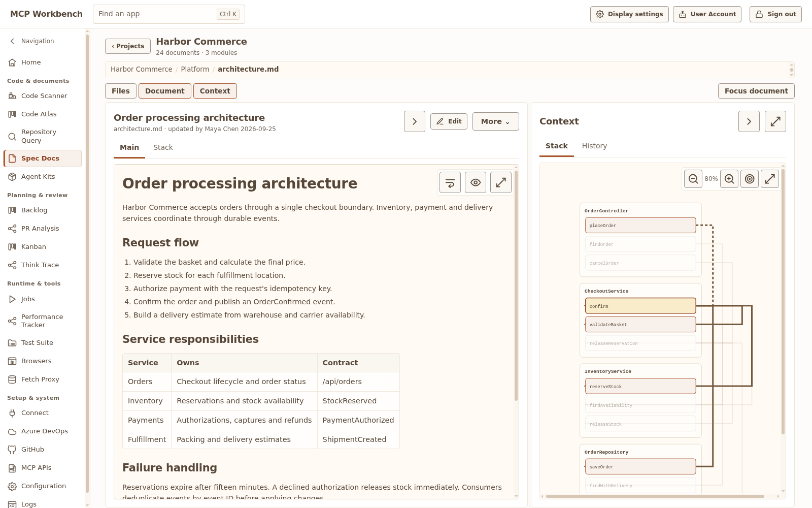
Task: Expand the Context panel with arrows icon
Action: click(775, 121)
